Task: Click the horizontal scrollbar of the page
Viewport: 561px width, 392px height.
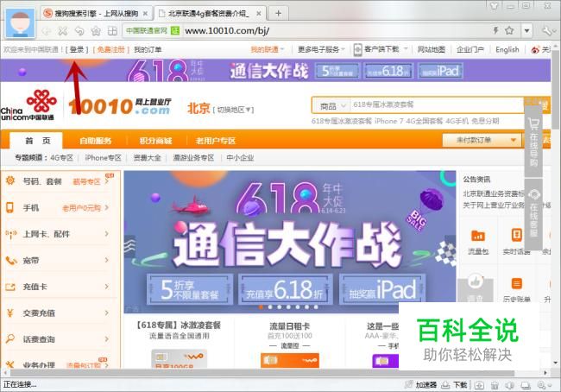Action: point(262,373)
